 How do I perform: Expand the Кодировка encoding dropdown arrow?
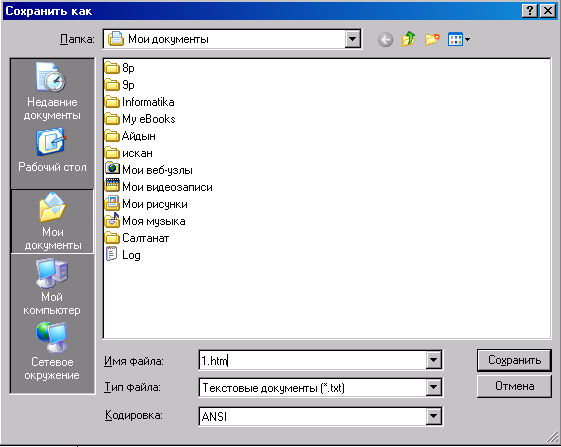[433, 416]
